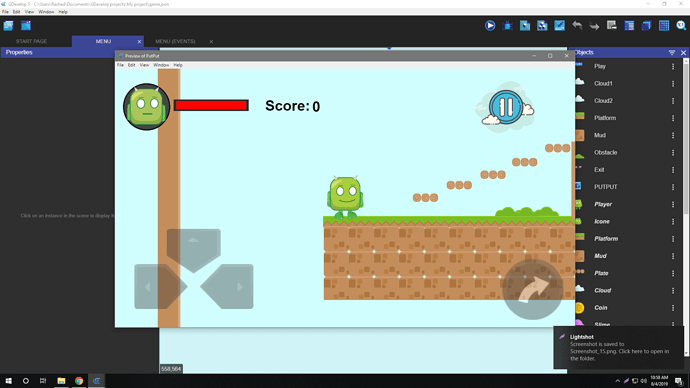Image resolution: width=690 pixels, height=388 pixels.
Task: Open the layers editor icon
Action: coord(646,26)
